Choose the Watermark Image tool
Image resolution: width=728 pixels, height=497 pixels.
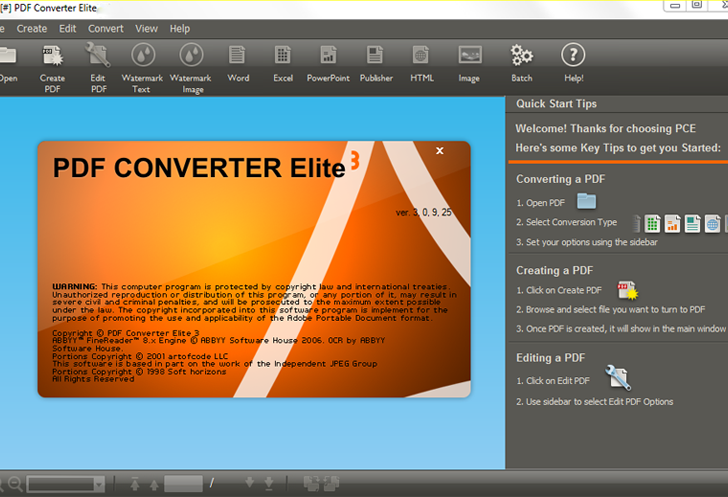190,56
